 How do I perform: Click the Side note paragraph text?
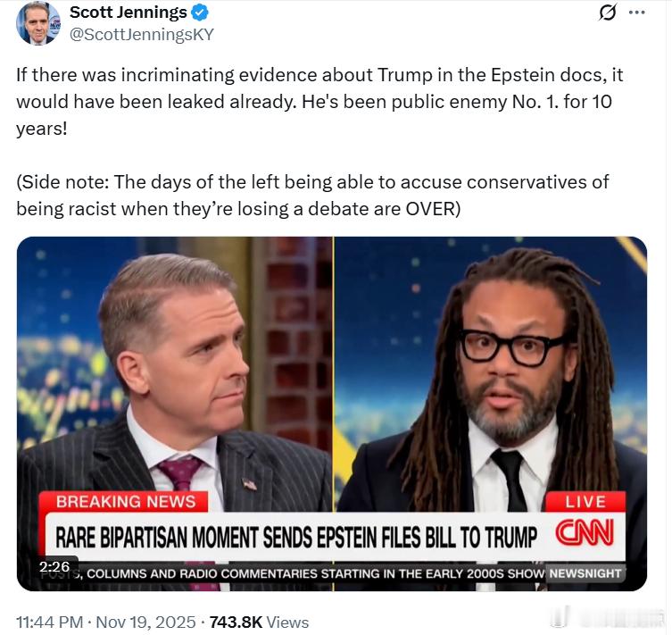pyautogui.click(x=312, y=196)
